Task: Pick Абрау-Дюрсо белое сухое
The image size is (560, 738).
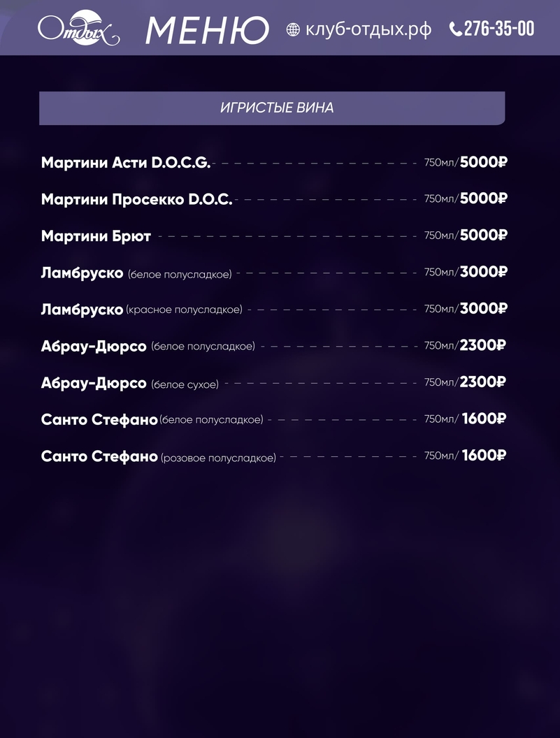Action: click(x=130, y=383)
